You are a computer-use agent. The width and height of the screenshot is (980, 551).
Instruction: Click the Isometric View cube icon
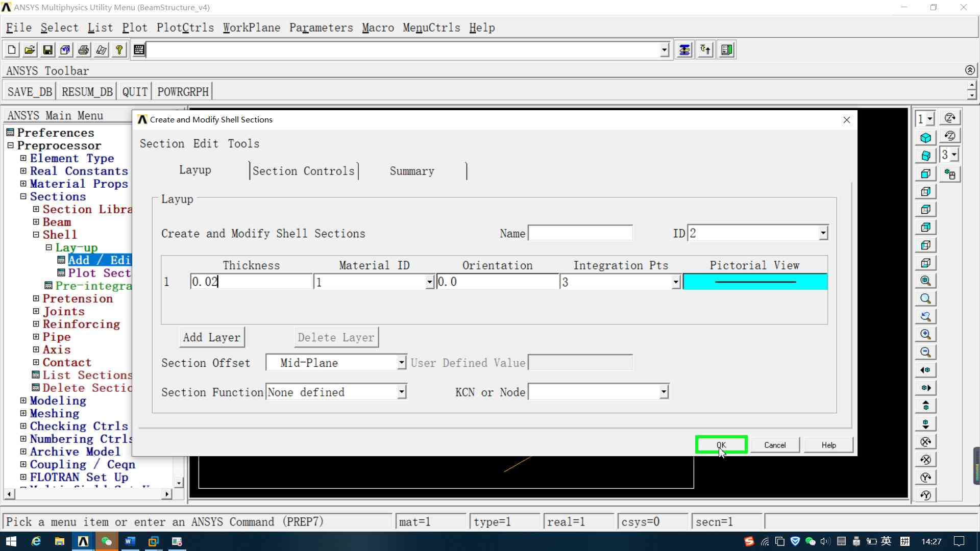925,138
